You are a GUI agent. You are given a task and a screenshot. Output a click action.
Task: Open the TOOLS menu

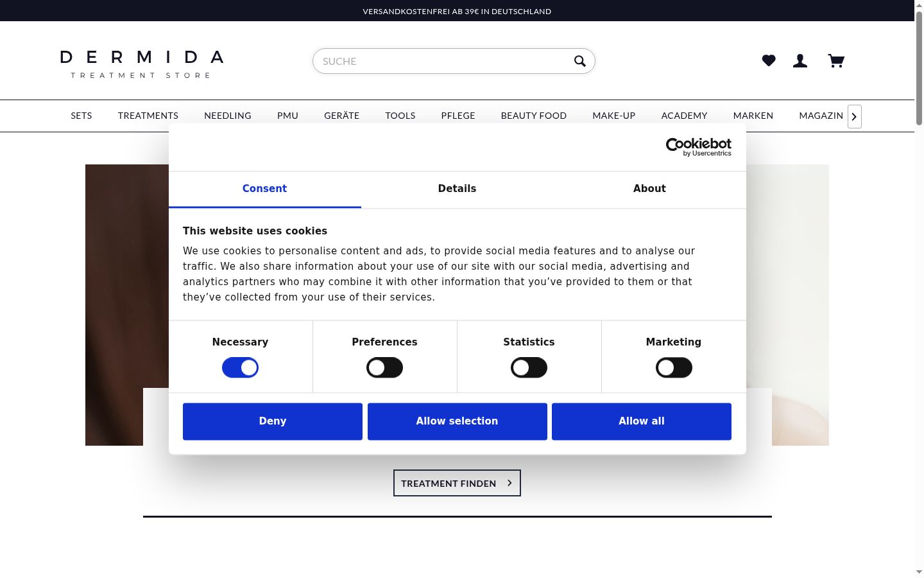400,116
